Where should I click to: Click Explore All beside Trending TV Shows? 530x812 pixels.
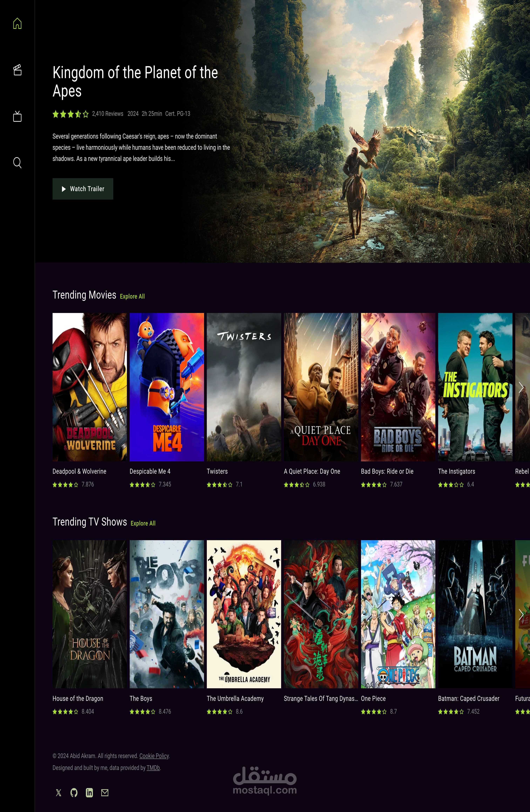tap(143, 523)
